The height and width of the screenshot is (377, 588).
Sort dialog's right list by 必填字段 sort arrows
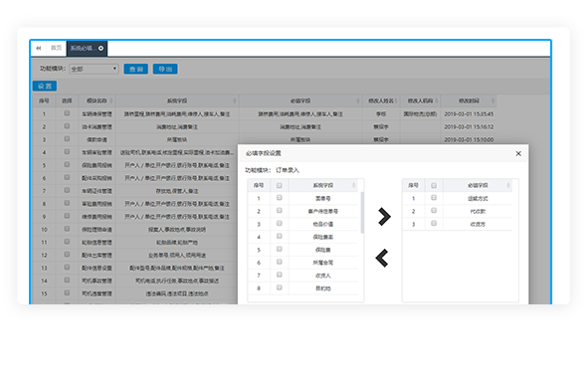(508, 185)
